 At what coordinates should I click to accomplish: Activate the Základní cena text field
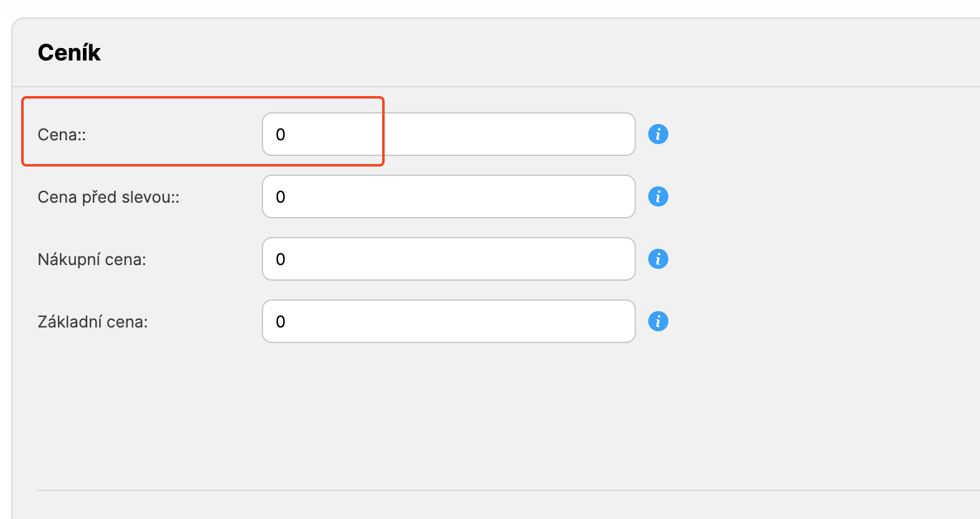[x=449, y=321]
